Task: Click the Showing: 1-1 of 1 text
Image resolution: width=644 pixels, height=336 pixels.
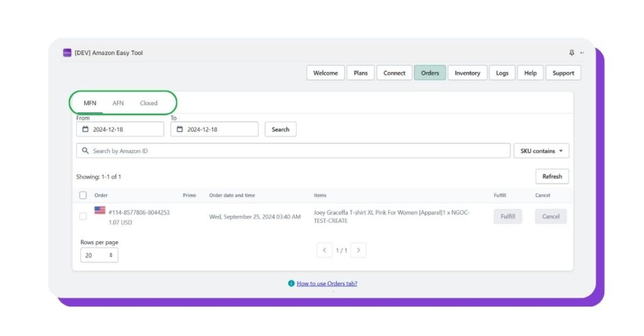Action: 99,177
